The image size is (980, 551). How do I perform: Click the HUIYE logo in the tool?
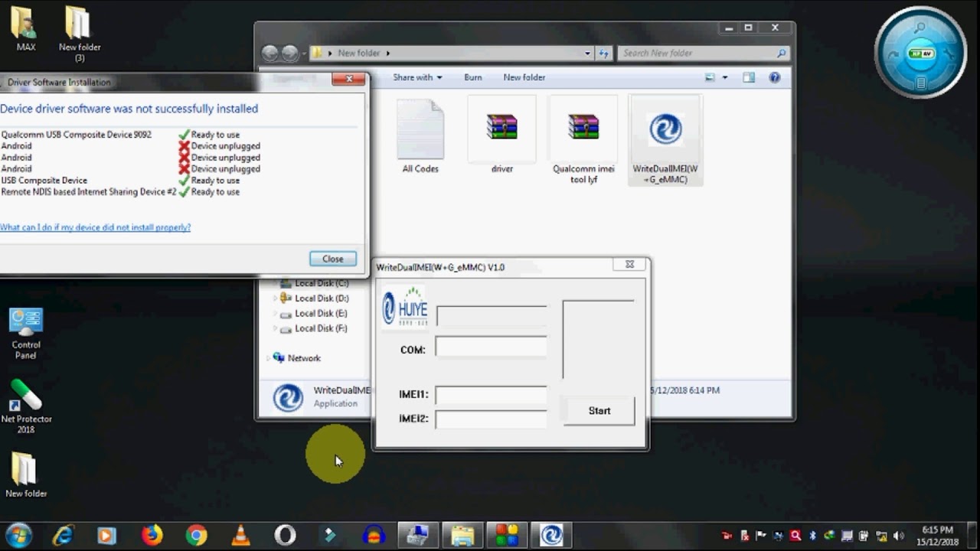click(x=404, y=308)
